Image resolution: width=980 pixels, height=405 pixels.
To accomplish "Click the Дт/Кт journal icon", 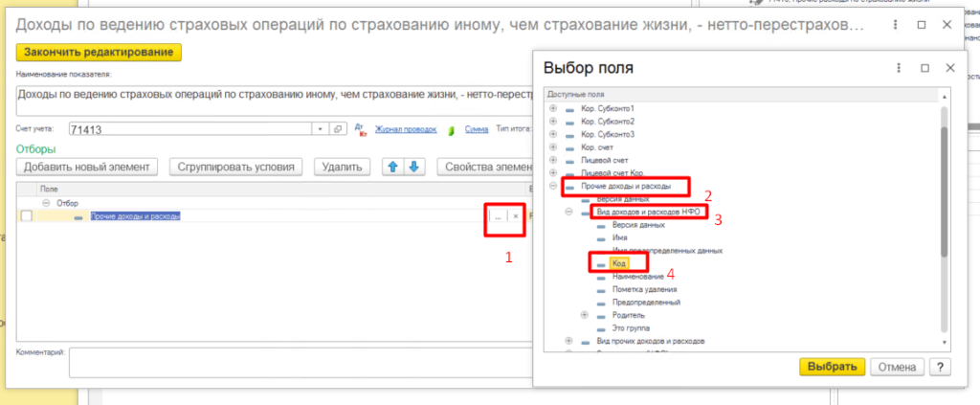I will point(361,128).
